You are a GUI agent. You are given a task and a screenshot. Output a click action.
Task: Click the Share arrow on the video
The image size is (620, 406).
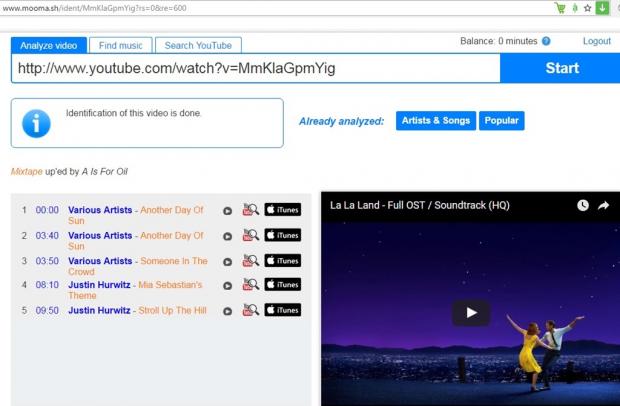[604, 205]
